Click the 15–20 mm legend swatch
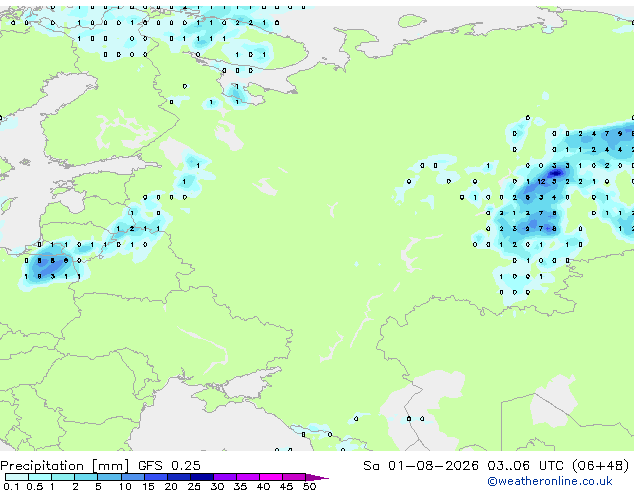 point(156,477)
